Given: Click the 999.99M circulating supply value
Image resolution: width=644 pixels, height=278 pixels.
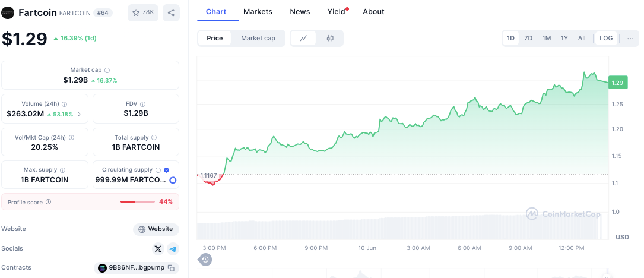Looking at the screenshot, I should click(x=131, y=180).
